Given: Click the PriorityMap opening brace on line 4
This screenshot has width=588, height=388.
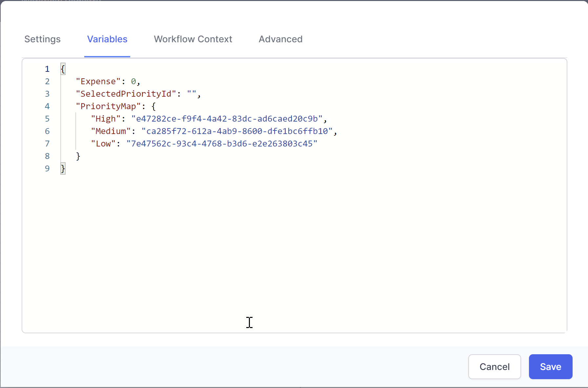Looking at the screenshot, I should click(153, 106).
